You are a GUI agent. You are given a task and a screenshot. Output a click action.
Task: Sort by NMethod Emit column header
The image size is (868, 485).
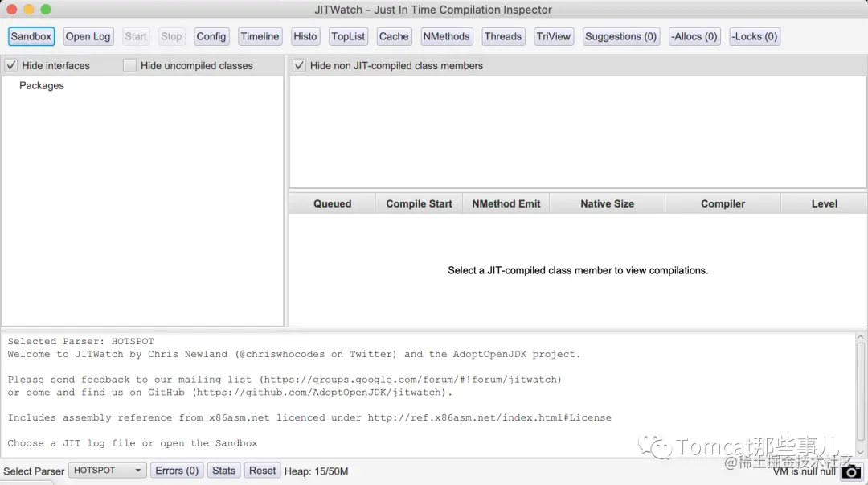[x=506, y=204]
